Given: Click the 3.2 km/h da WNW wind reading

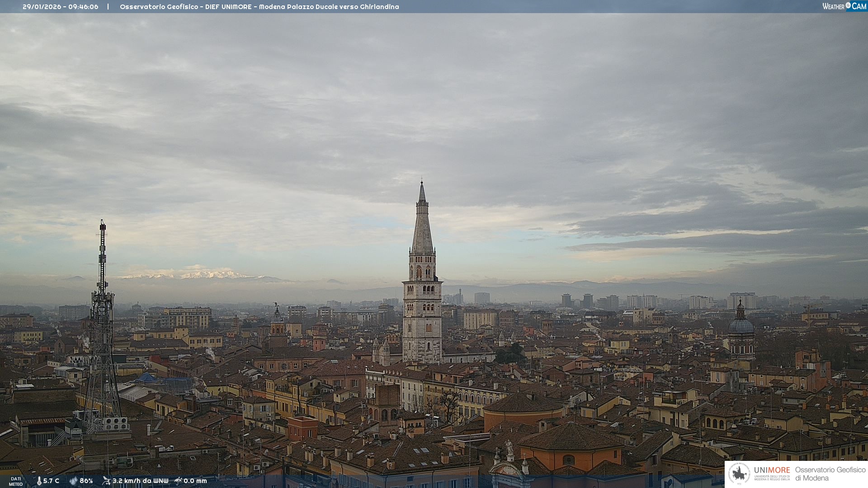Looking at the screenshot, I should click(x=141, y=481).
